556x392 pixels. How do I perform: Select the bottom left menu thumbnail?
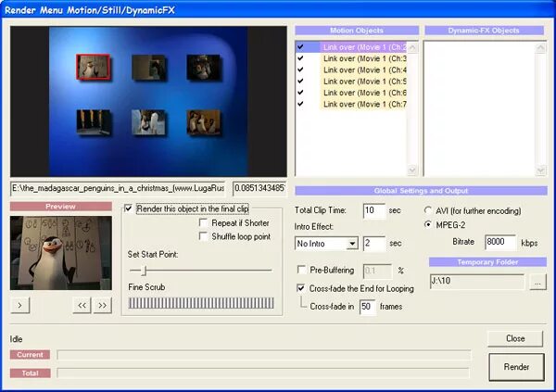94,122
